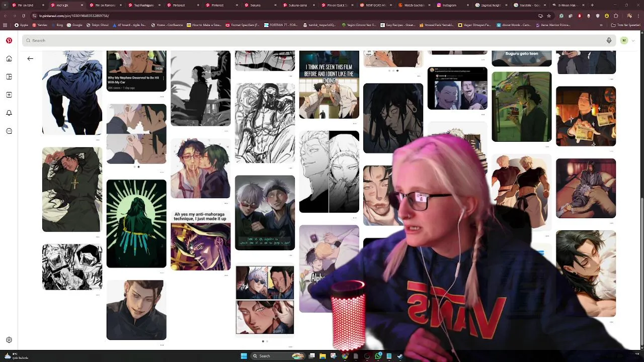Open File Explorer from the taskbar
Image resolution: width=644 pixels, height=362 pixels.
tap(323, 356)
